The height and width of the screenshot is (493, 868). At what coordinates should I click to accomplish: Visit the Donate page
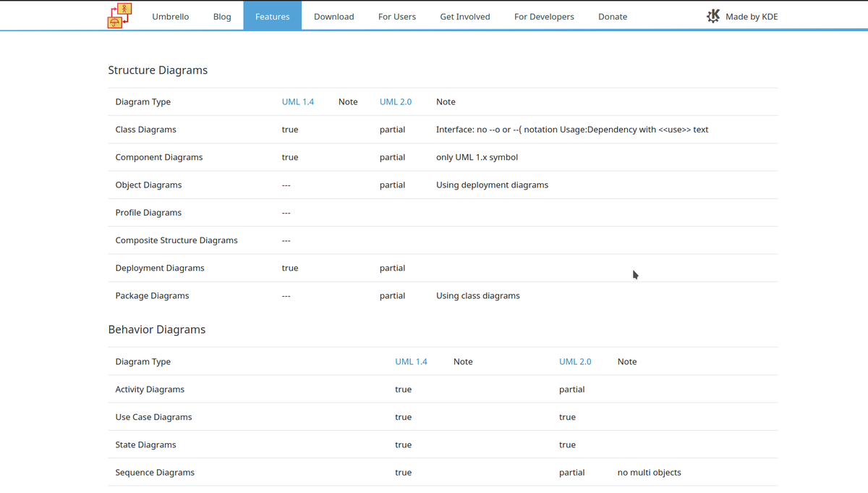[x=612, y=17]
